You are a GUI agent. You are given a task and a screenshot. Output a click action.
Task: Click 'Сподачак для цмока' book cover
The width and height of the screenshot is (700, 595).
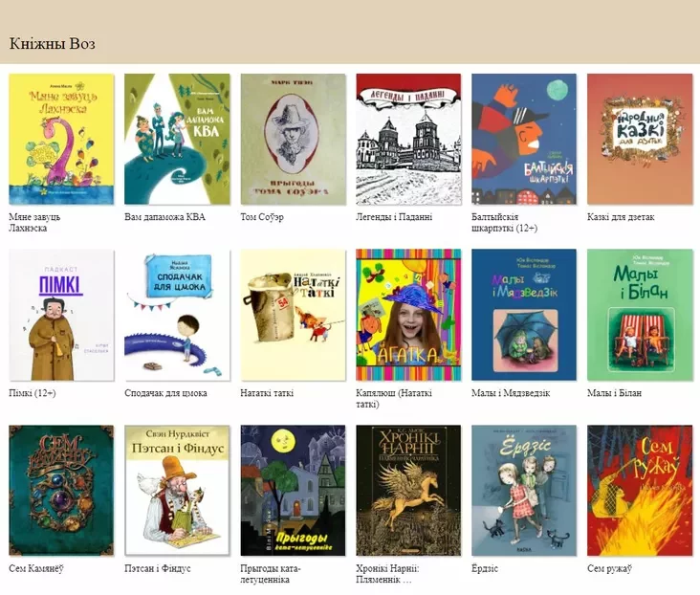pos(177,315)
